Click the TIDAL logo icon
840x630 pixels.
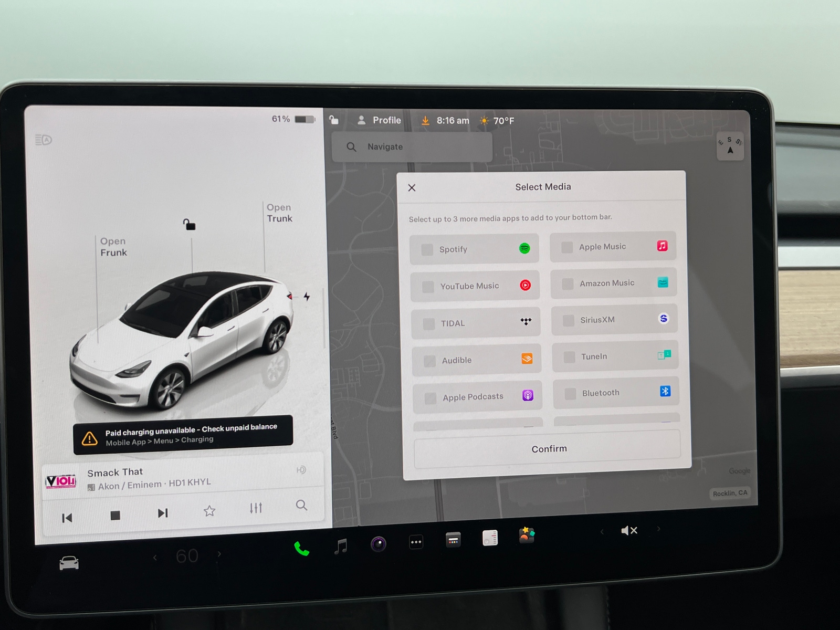pyautogui.click(x=526, y=321)
